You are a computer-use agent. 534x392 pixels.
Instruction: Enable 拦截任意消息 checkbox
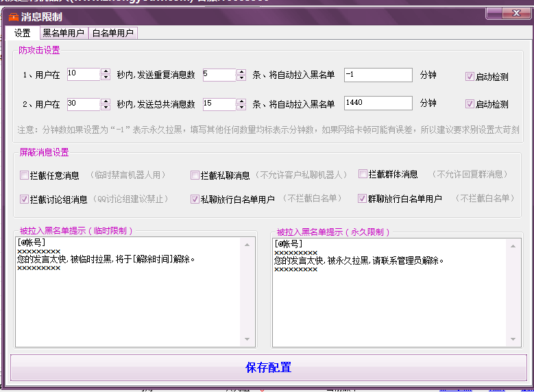tap(24, 175)
